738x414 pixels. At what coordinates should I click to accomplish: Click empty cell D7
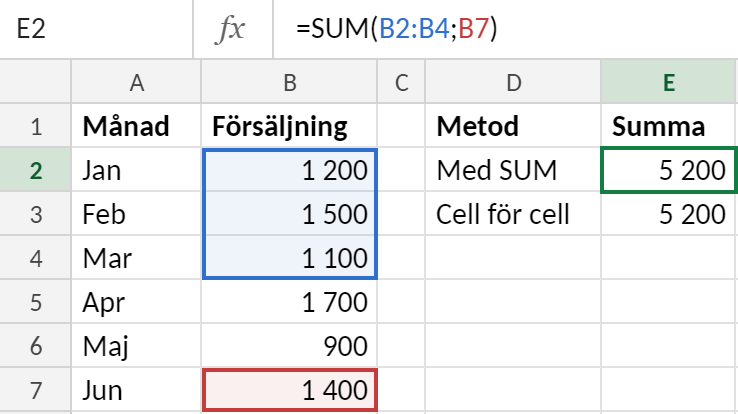tap(513, 390)
